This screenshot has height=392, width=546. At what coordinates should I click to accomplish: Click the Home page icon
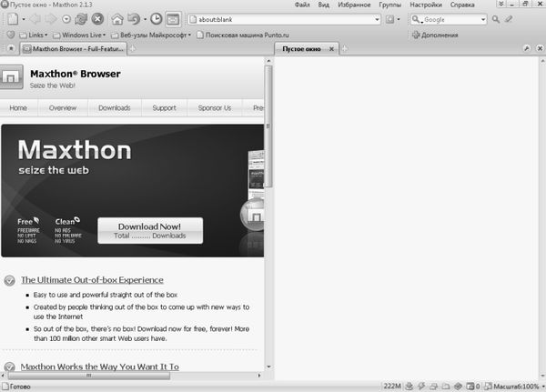tap(117, 18)
